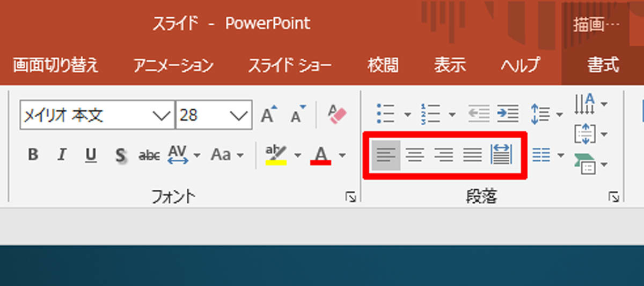Apply yellow text highlight color

[277, 155]
